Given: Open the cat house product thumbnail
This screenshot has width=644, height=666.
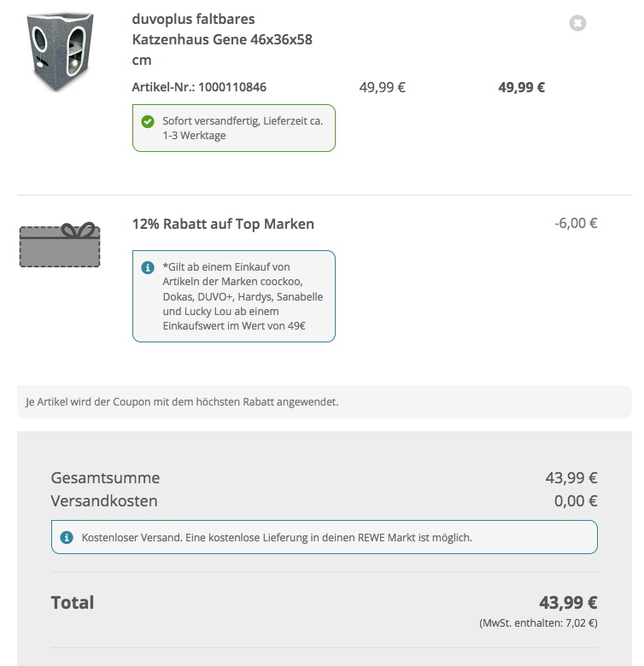Looking at the screenshot, I should [x=58, y=52].
